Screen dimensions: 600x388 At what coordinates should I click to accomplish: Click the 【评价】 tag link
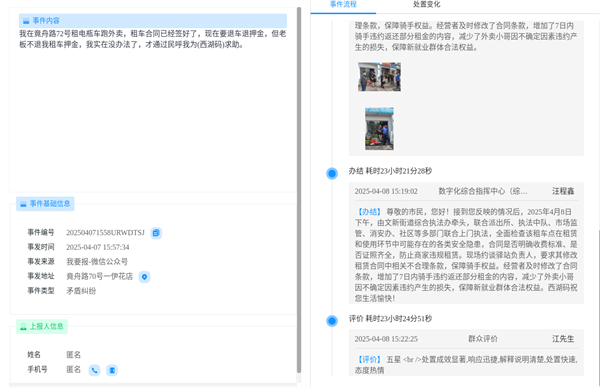[x=369, y=360]
